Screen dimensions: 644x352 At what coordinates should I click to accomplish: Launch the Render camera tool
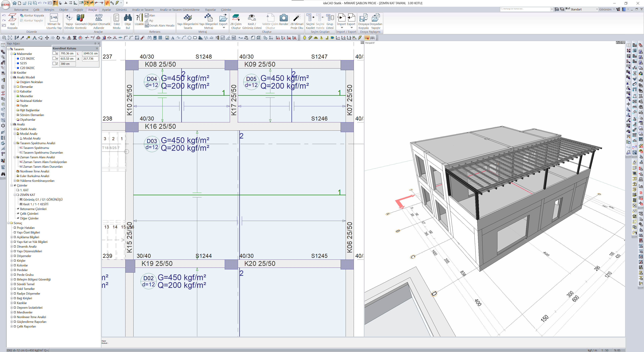[x=283, y=18]
